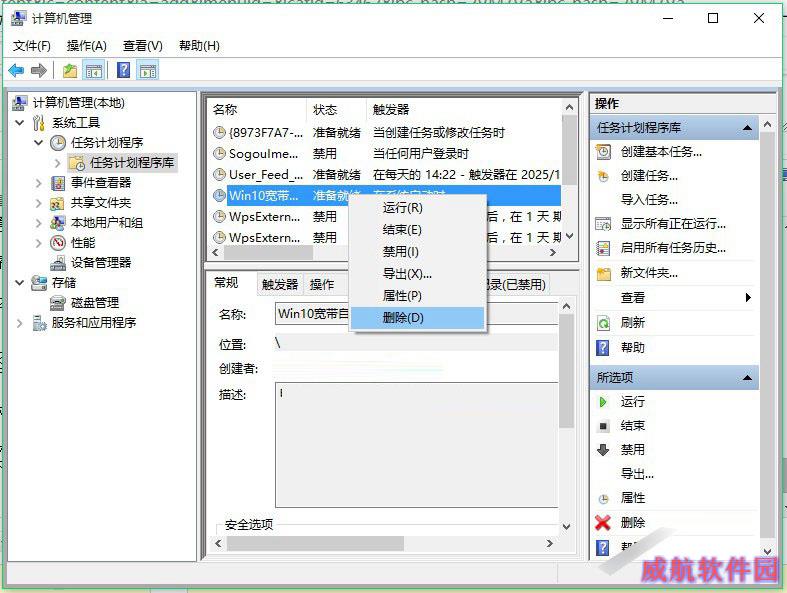Click the 启用所有任务历史 icon
Screen dimensions: 787x593
coord(603,248)
